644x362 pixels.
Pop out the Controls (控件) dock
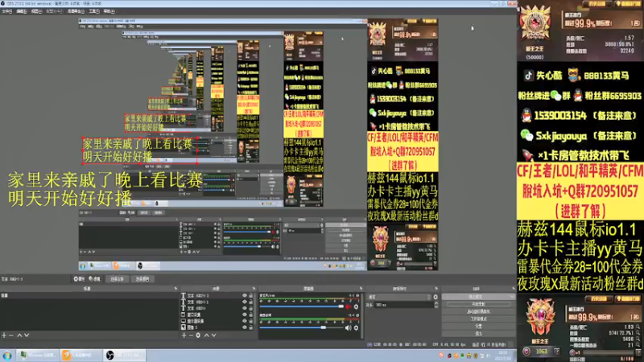pos(513,289)
